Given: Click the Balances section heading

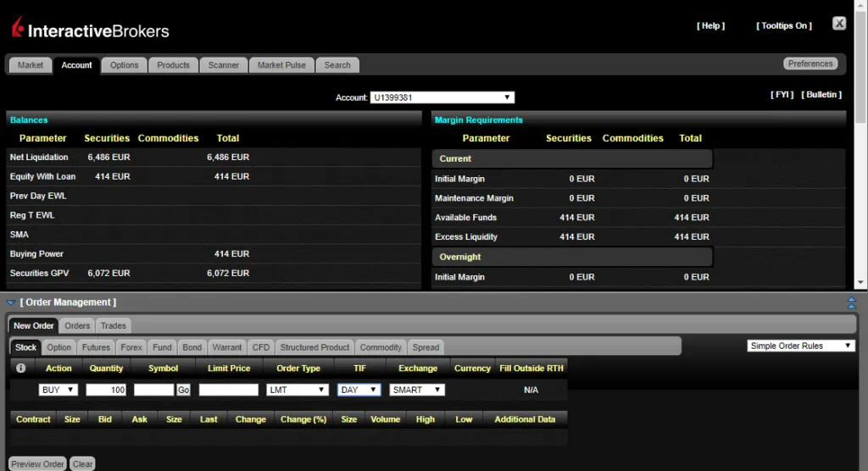Looking at the screenshot, I should [29, 120].
